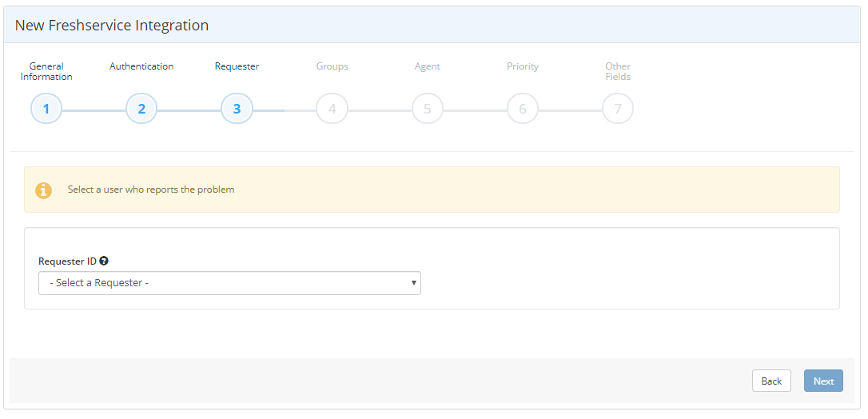Click the Priority step label
This screenshot has height=419, width=868.
[523, 66]
